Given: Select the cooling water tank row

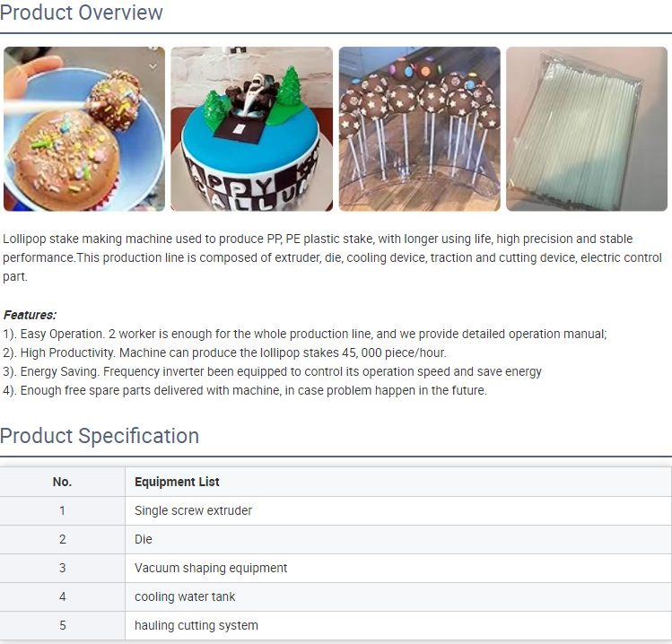Looking at the screenshot, I should (x=336, y=596).
